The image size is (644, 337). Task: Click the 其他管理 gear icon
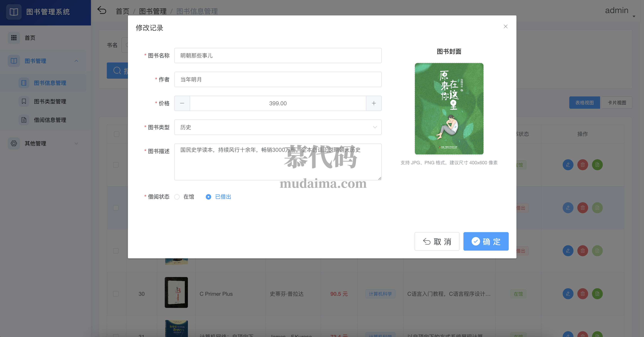[x=14, y=143]
